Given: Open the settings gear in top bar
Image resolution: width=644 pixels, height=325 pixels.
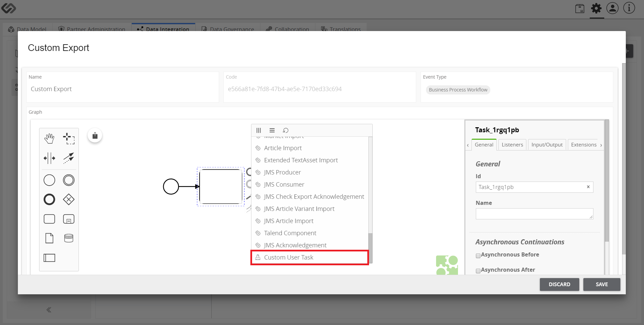Looking at the screenshot, I should pos(596,8).
